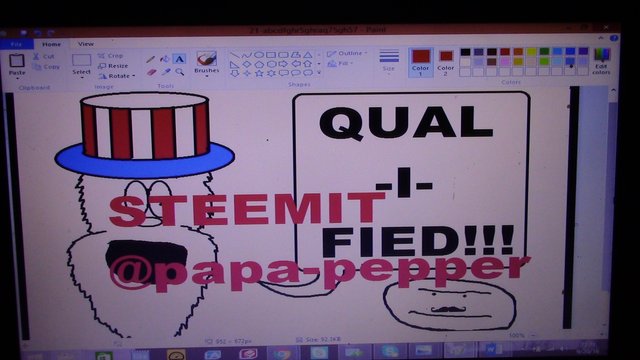
Task: Choose the Diamond shape
Action: 247,64
